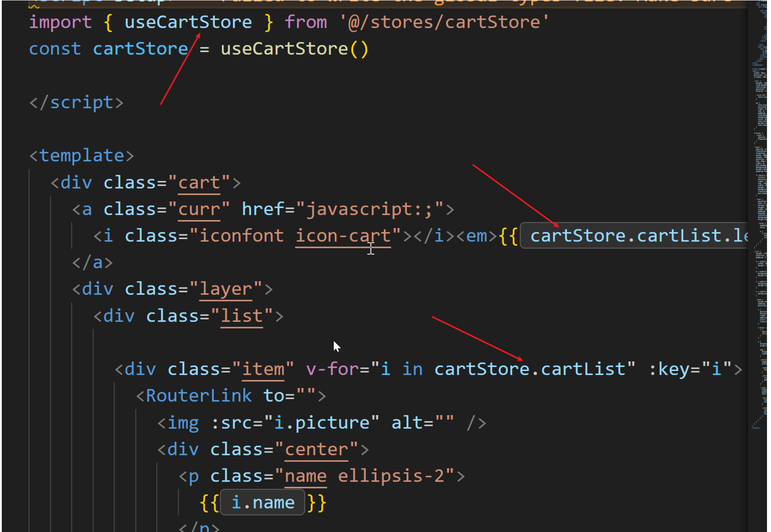Click the 'import' keyword on the first line

click(60, 22)
